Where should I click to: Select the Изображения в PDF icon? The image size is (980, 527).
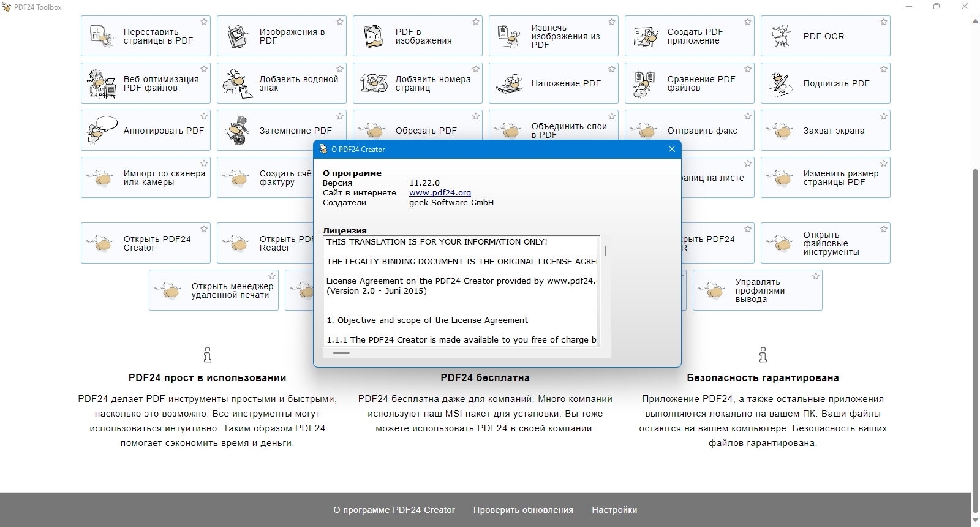click(237, 36)
